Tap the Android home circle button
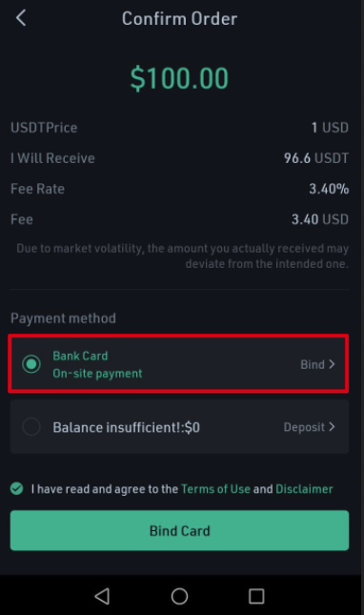The image size is (364, 615). tap(179, 596)
